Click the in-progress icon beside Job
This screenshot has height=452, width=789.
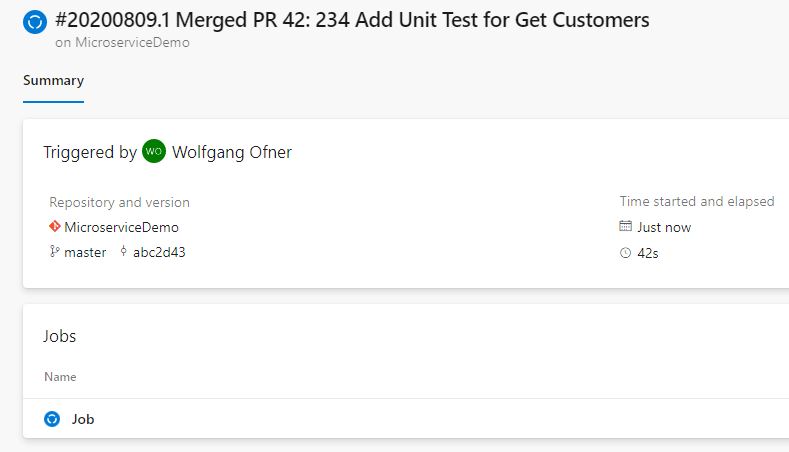pos(53,419)
